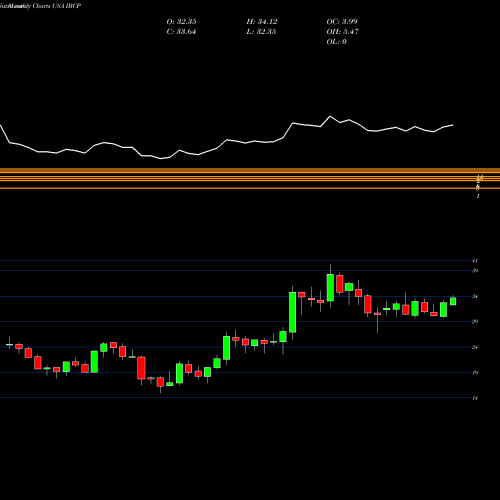Viewport: 500px width, 500px height.
Task: Click the tallest green candlestick in the chart
Action: pyautogui.click(x=292, y=312)
